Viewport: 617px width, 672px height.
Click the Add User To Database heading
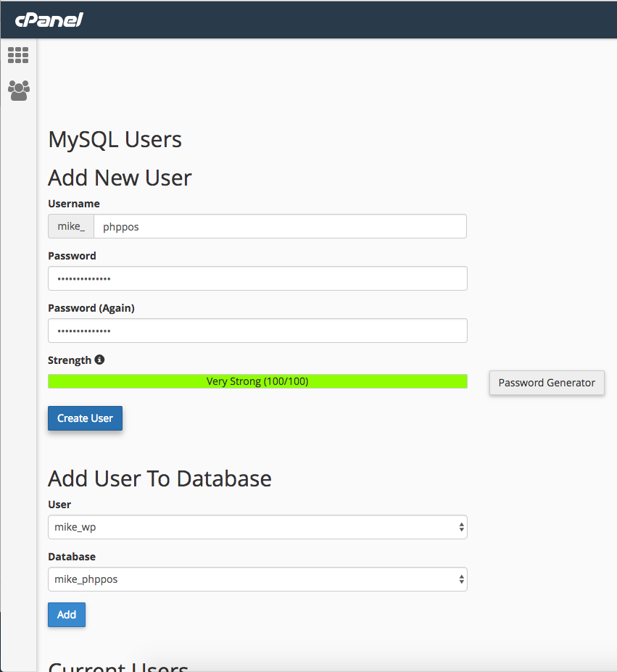pos(160,478)
